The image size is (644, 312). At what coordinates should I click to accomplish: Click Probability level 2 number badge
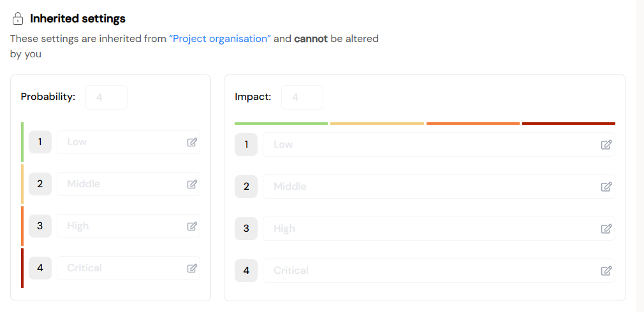pyautogui.click(x=40, y=184)
